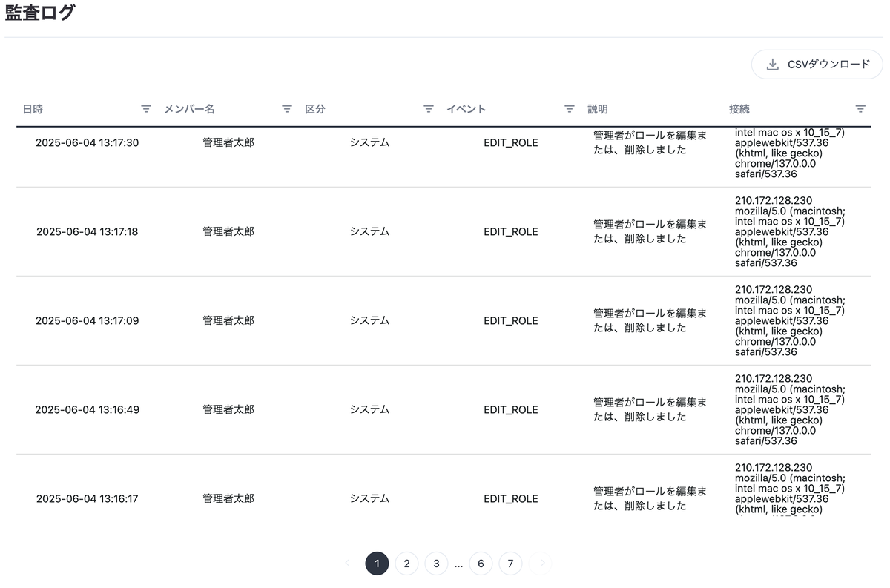Select timestamp 2025-06-04 13:17:30
This screenshot has height=588, width=890.
point(87,142)
